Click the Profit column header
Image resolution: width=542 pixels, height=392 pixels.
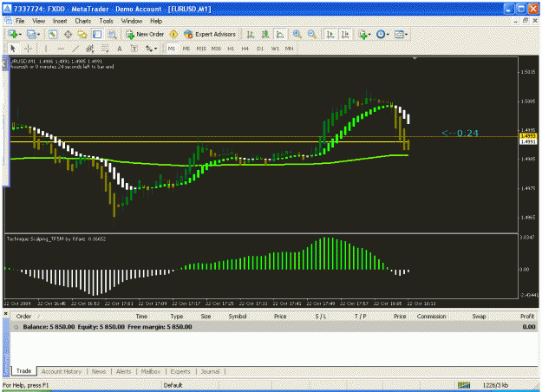point(527,317)
